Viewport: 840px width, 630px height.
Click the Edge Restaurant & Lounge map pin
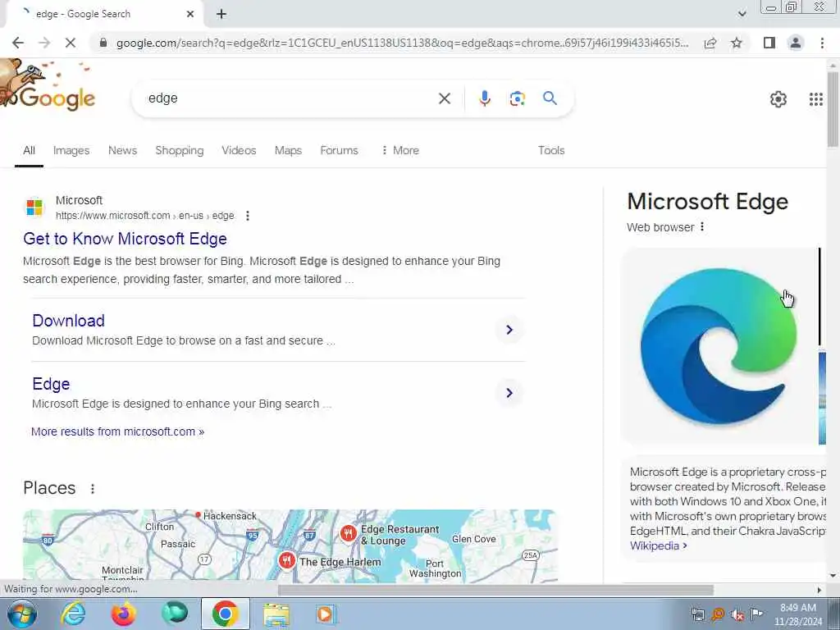coord(348,533)
